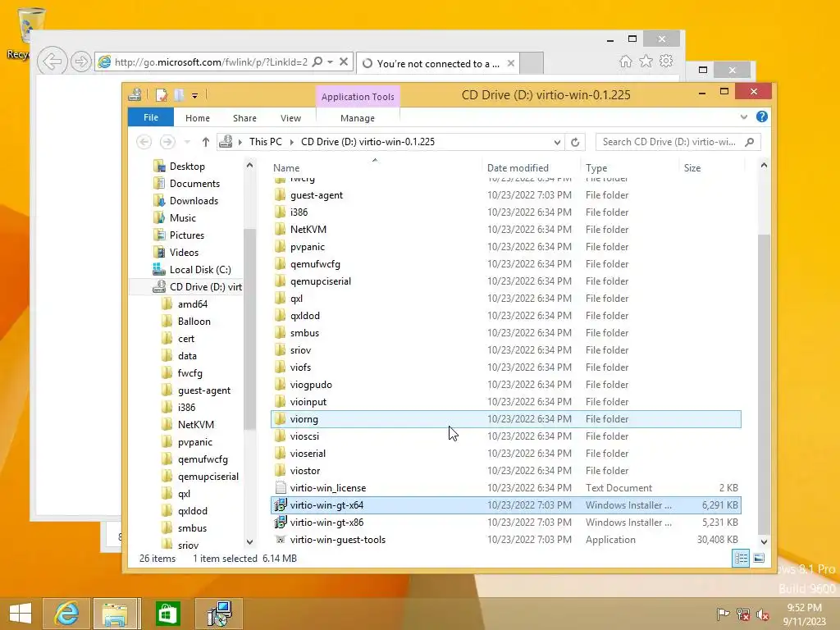Click CD Drive (D:) breadcrumb segment

pyautogui.click(x=367, y=142)
